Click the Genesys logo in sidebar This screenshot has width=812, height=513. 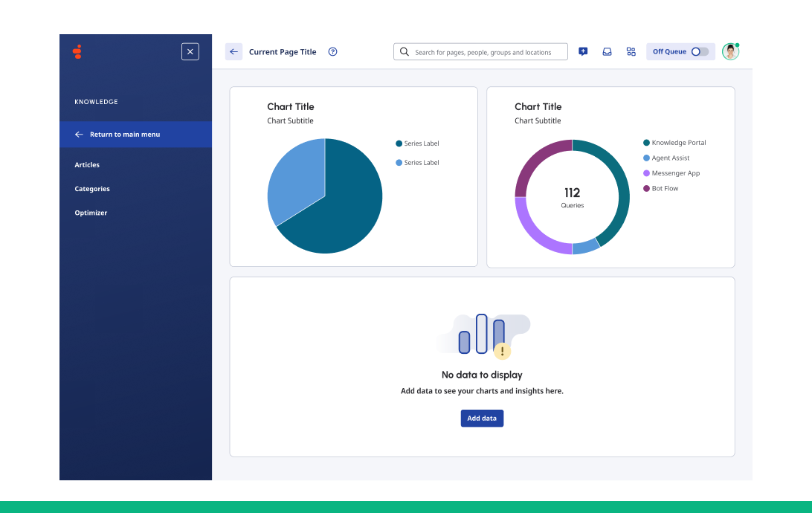(x=77, y=52)
